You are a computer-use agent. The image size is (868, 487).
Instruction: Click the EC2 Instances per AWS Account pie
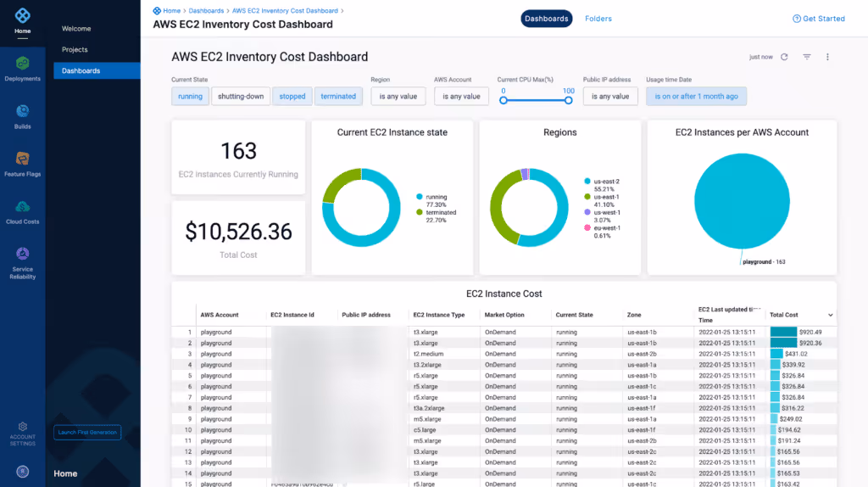(742, 201)
